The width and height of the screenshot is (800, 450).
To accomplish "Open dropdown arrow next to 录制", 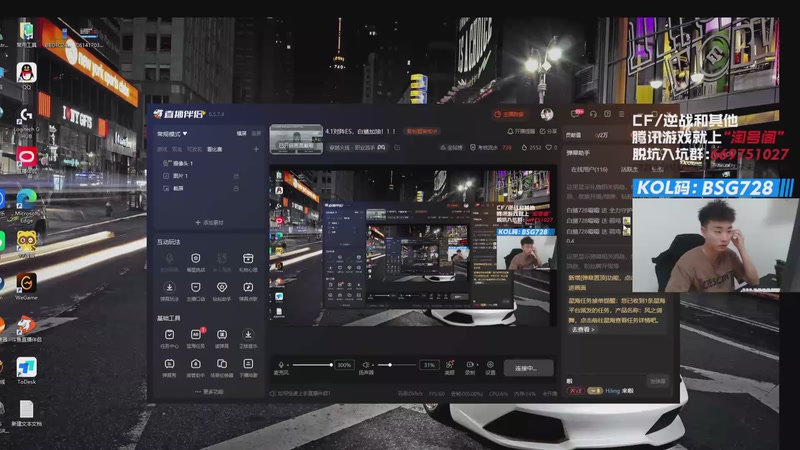I will (x=477, y=365).
